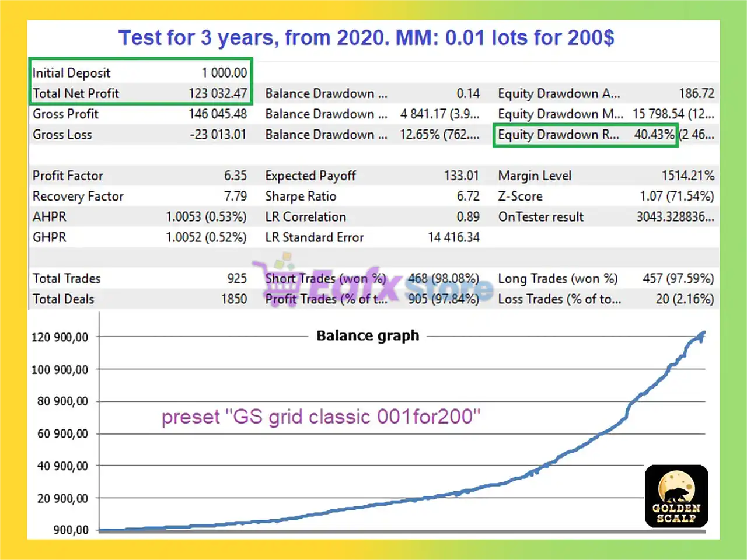Select the Initial Deposit value 1 000.00
This screenshot has width=747, height=560.
224,73
